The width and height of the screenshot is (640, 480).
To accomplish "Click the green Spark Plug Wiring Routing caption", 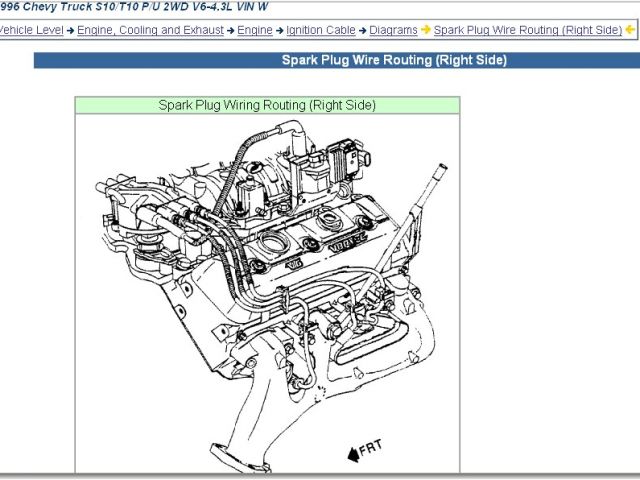I will [267, 104].
